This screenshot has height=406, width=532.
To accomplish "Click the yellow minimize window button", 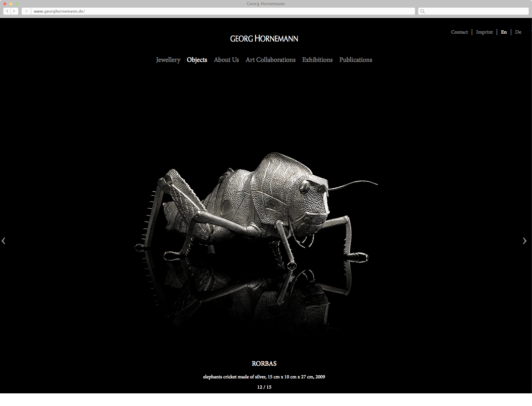I will tap(11, 4).
